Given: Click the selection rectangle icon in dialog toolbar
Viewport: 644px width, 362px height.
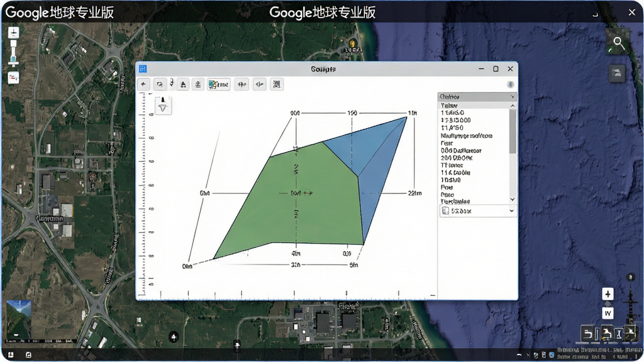Looking at the screenshot, I should point(160,85).
